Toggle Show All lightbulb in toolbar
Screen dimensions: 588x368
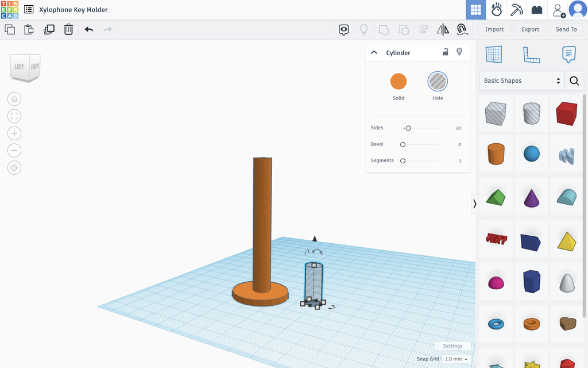pyautogui.click(x=363, y=30)
